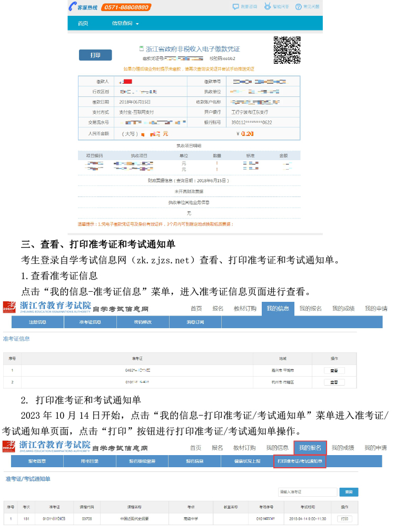
Task: Click the 准考证/考试通知单 page heading
Action: tap(28, 479)
